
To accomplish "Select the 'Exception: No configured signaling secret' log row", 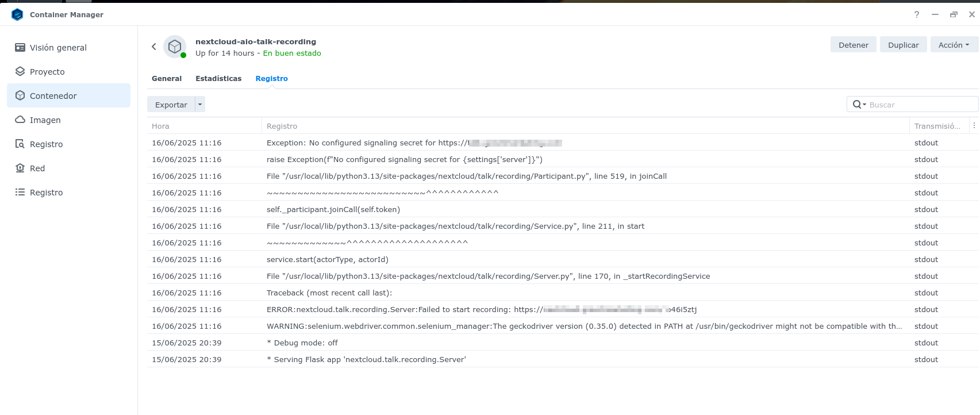I will [563, 143].
